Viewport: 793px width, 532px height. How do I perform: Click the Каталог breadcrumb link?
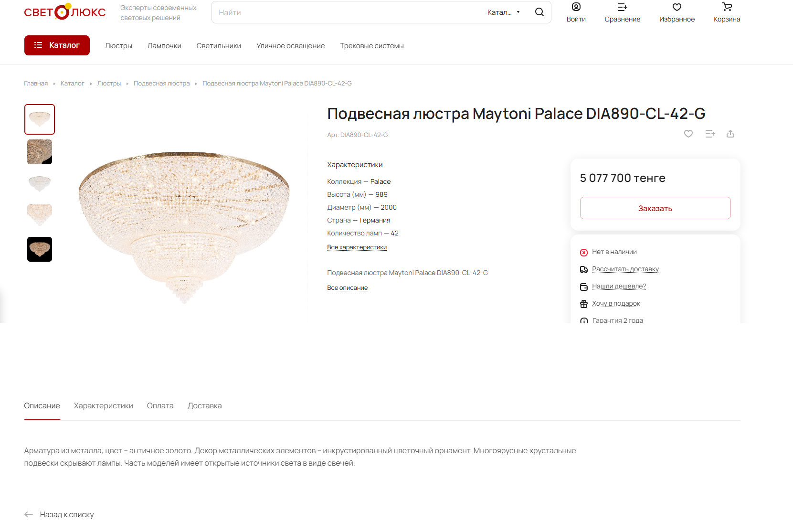(72, 83)
